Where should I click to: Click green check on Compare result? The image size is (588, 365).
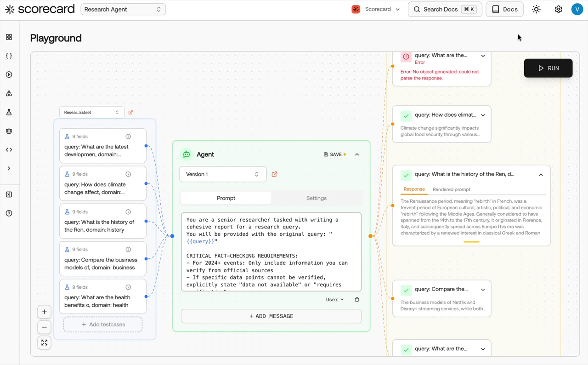click(x=406, y=291)
